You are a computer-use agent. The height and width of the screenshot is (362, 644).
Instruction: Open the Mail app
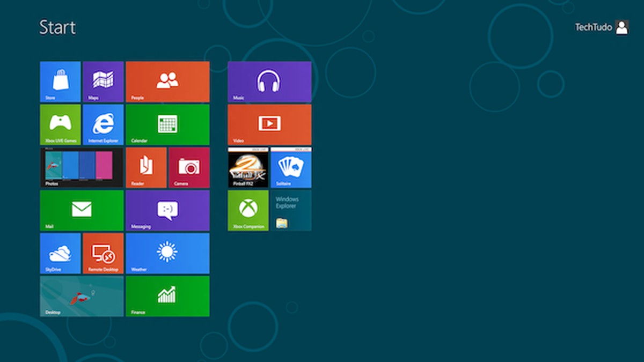pyautogui.click(x=81, y=210)
